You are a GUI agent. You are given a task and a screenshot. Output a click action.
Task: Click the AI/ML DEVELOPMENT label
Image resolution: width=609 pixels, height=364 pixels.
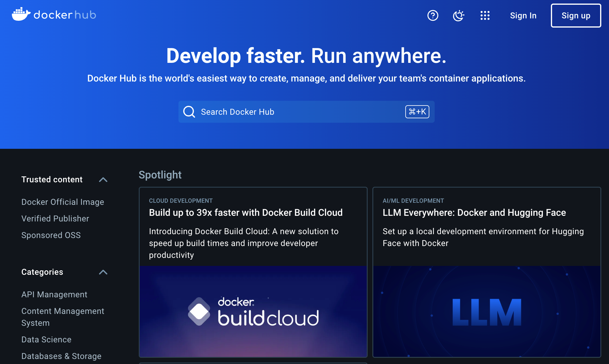click(413, 201)
